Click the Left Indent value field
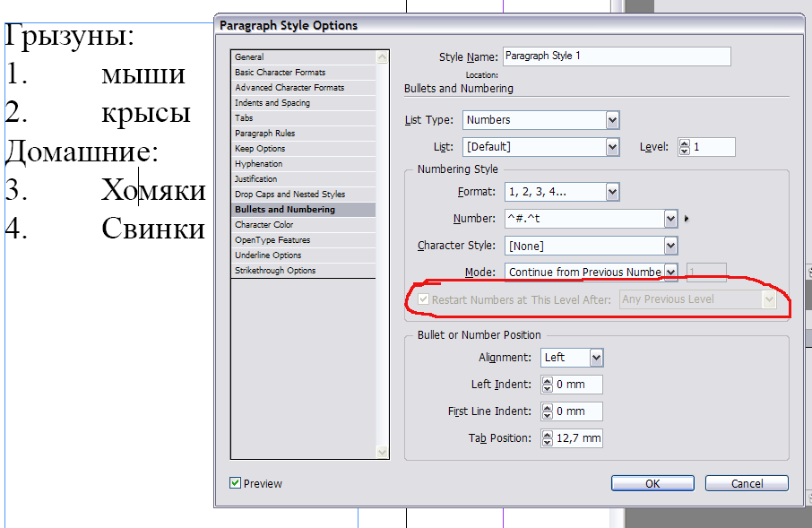Image resolution: width=812 pixels, height=528 pixels. (x=578, y=385)
